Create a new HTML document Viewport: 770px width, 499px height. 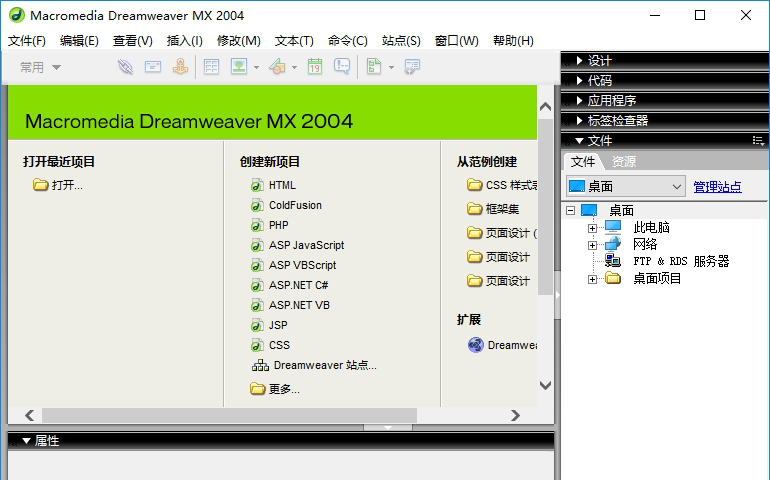coord(273,185)
